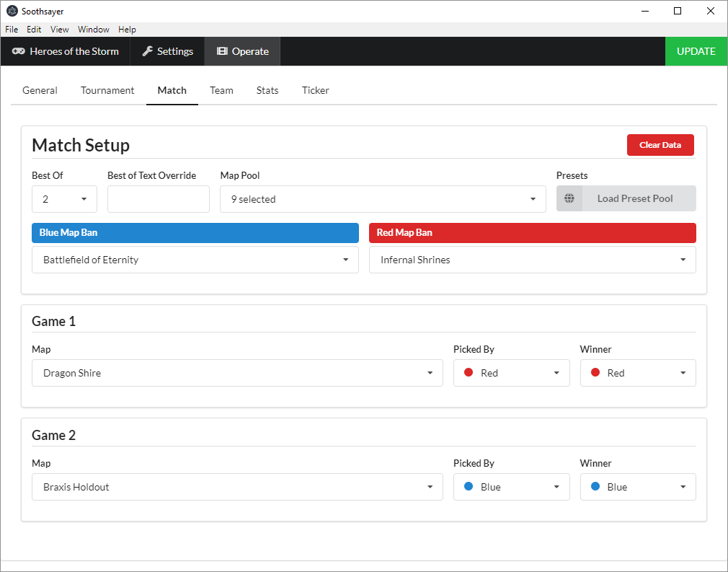This screenshot has width=728, height=572.
Task: Switch to the Ticker tab
Action: click(x=316, y=90)
